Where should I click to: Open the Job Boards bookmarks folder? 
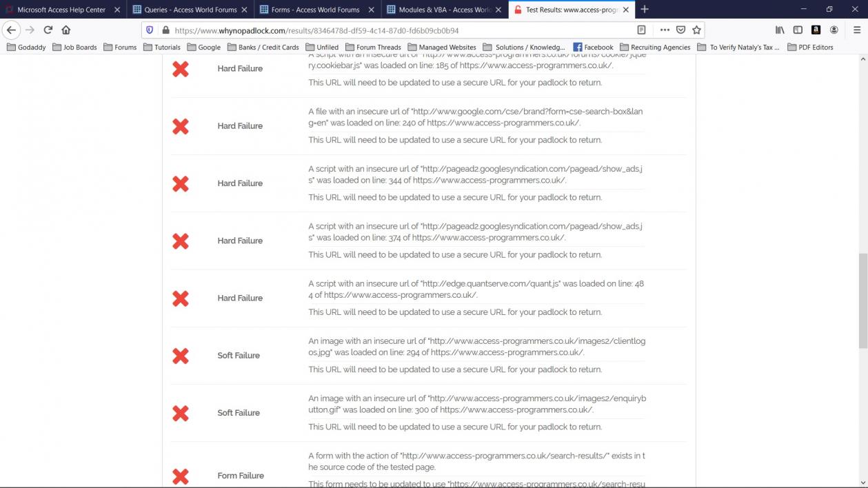pos(74,48)
